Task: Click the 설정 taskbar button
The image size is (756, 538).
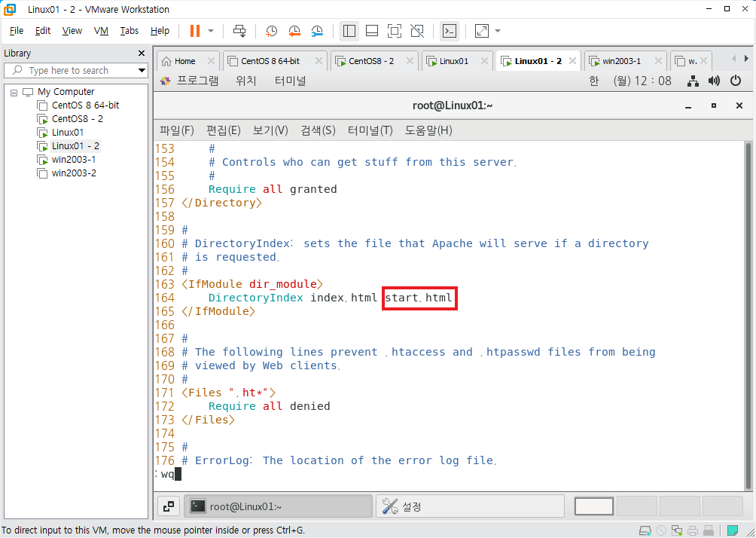Action: pos(470,506)
